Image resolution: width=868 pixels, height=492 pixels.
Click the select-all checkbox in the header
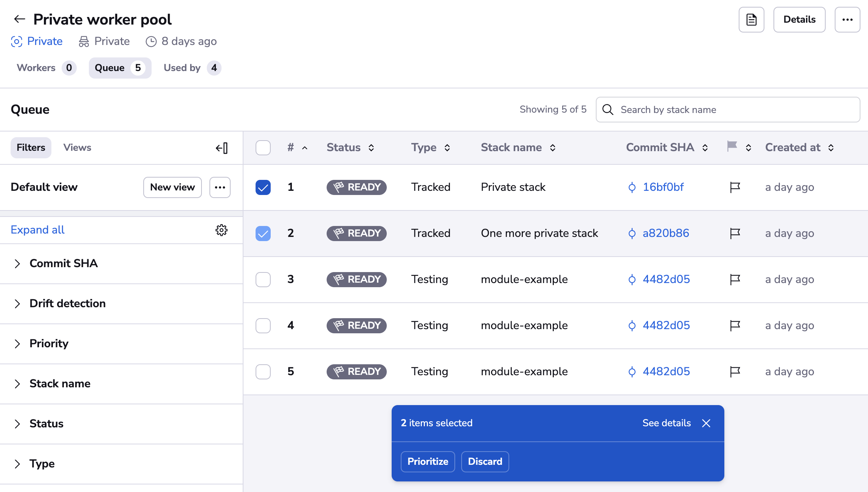(x=263, y=148)
